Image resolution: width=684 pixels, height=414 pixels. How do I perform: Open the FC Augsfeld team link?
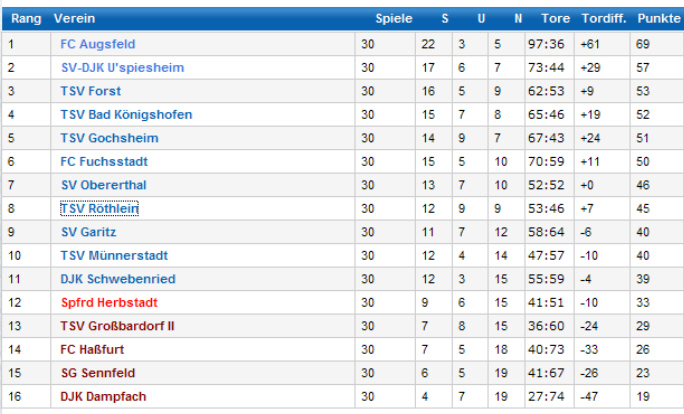click(x=97, y=44)
